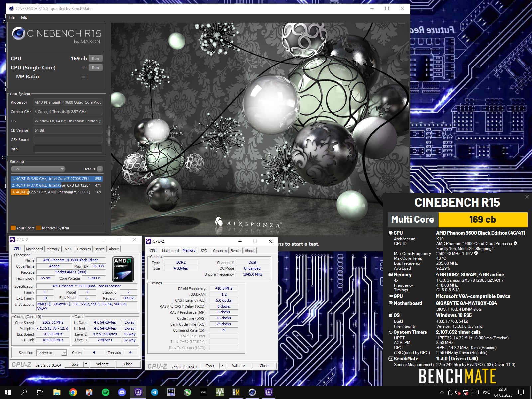Switch to the first CPU-Z taskbar icon

coord(138,392)
